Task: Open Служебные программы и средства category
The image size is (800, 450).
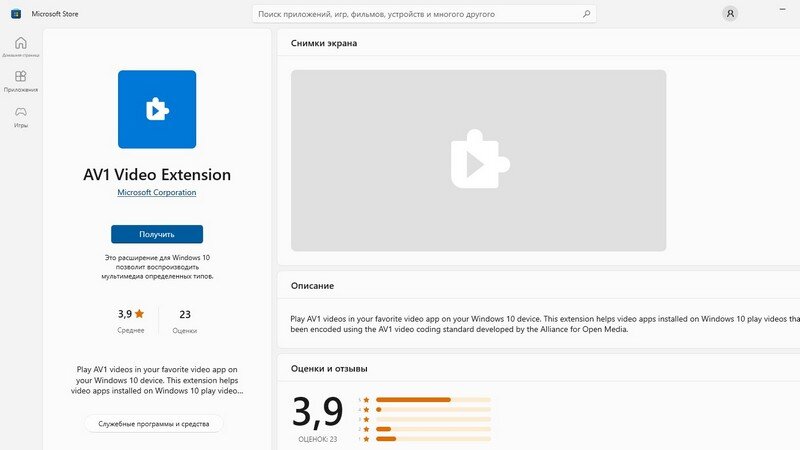Action: [x=154, y=423]
